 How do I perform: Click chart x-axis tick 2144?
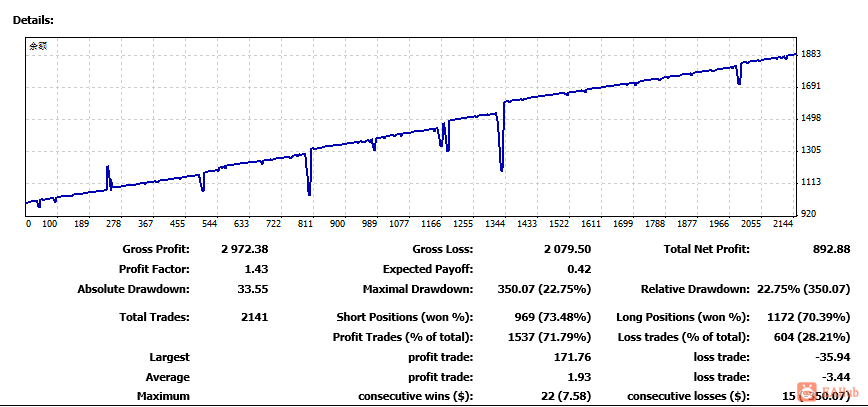tap(784, 224)
